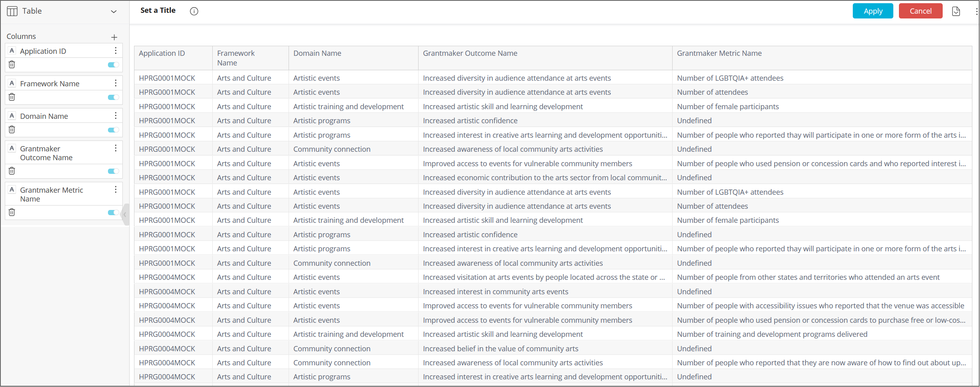Toggle visibility switch for Application ID column
Viewport: 980px width, 387px height.
[114, 65]
